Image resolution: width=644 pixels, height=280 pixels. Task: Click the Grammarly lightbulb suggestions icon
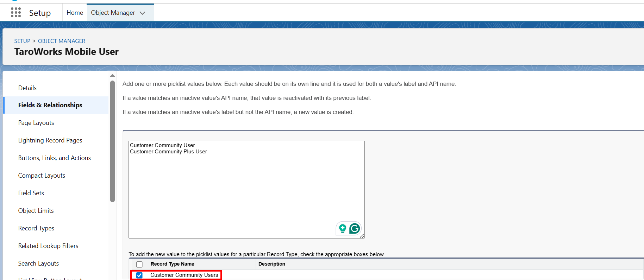pyautogui.click(x=343, y=229)
